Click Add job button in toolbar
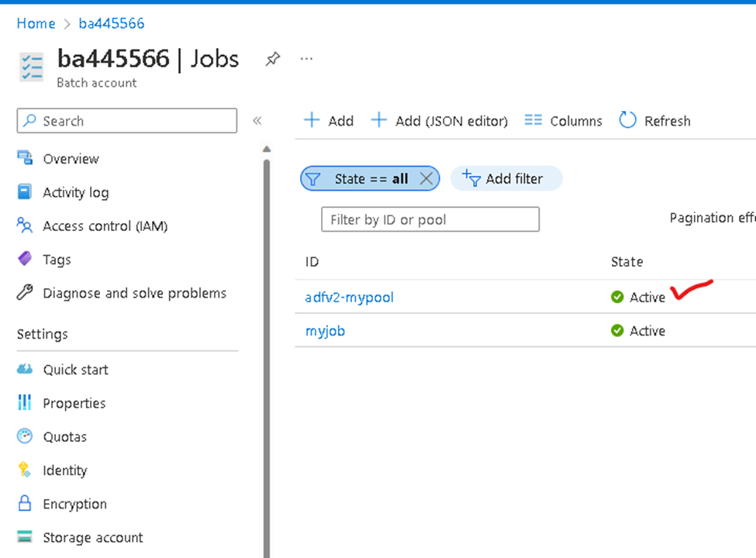Viewport: 756px width, 558px height. point(329,120)
